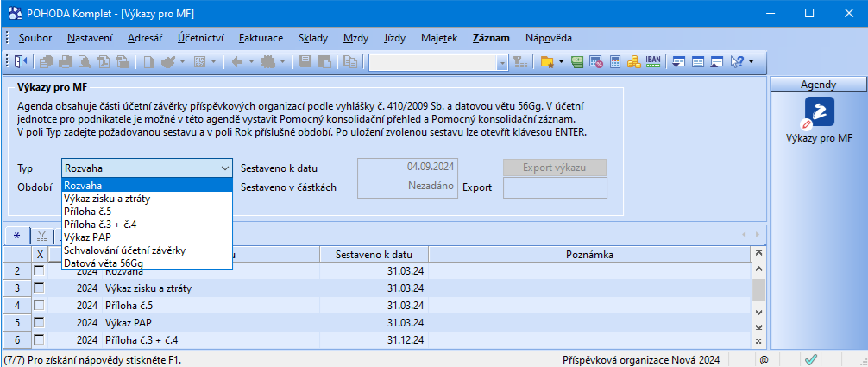Click the table vertical scrollbar thumb
868x367 pixels.
click(x=758, y=288)
